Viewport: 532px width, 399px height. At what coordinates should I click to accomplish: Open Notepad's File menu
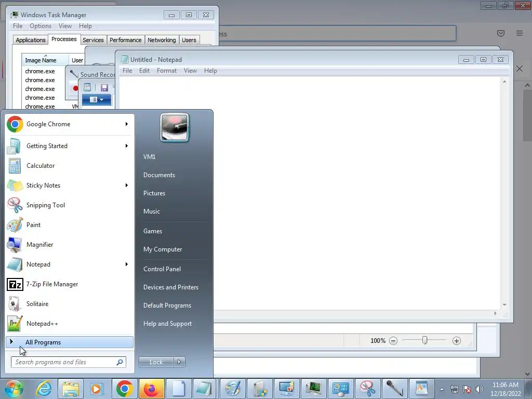[x=127, y=71]
